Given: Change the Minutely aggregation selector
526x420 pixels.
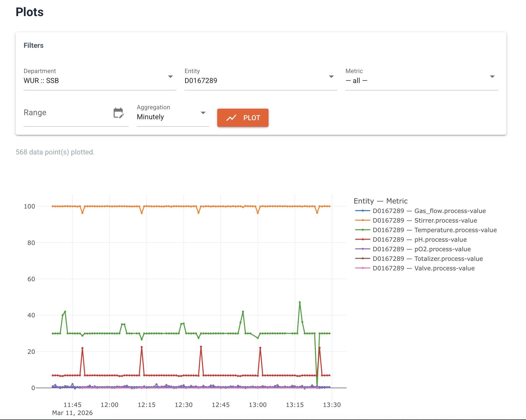Looking at the screenshot, I should 172,117.
